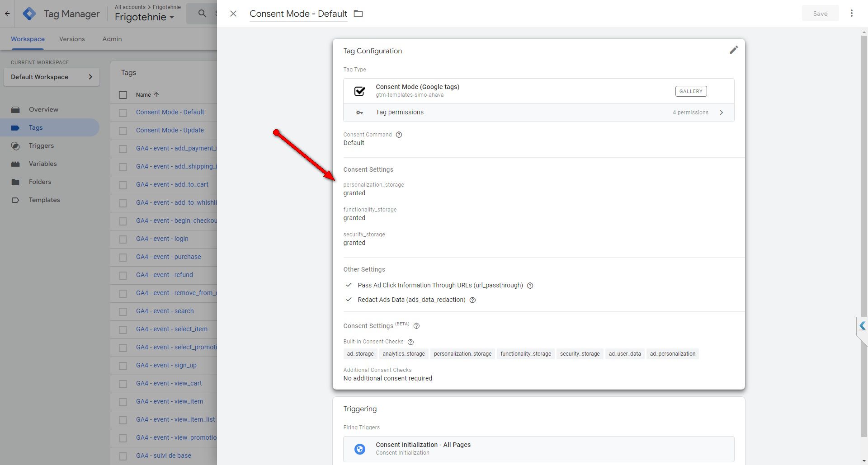Check the GA4 - event - add_to_cart checkbox

[123, 185]
